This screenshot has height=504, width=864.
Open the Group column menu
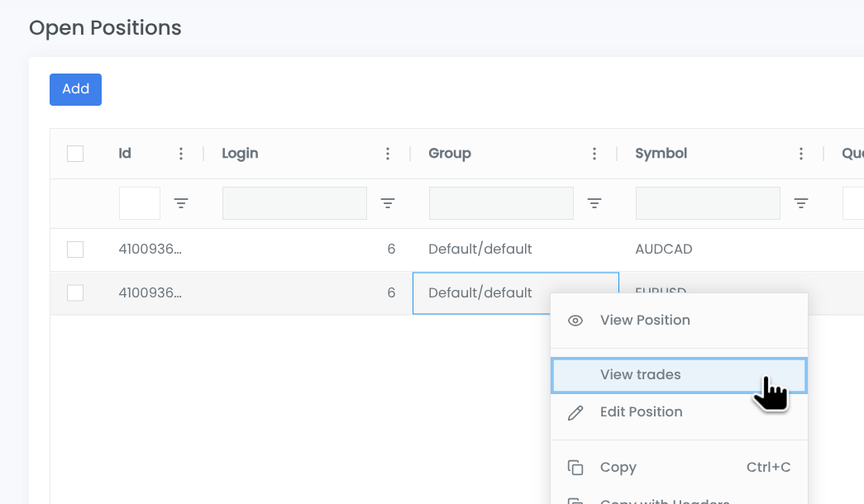pyautogui.click(x=594, y=154)
